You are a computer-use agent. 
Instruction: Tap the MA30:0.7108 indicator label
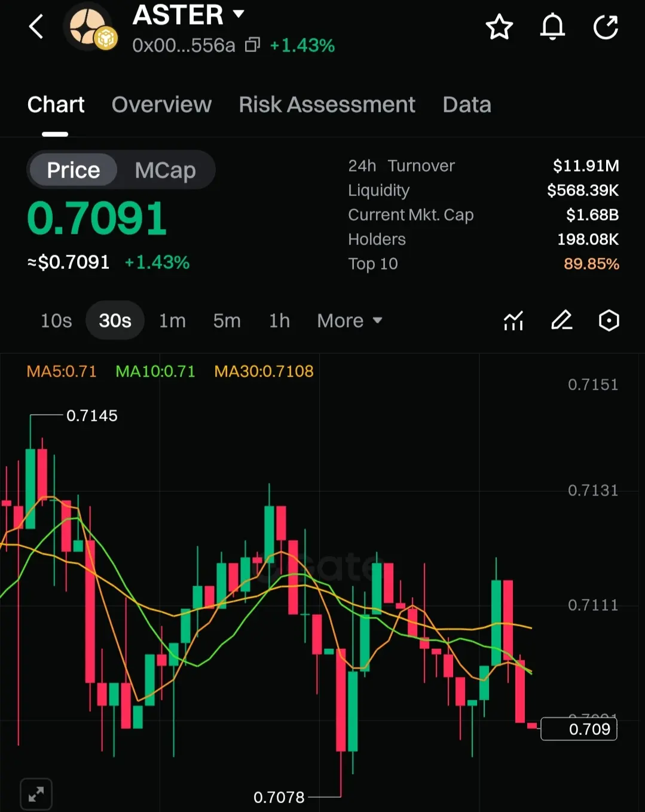pyautogui.click(x=264, y=372)
